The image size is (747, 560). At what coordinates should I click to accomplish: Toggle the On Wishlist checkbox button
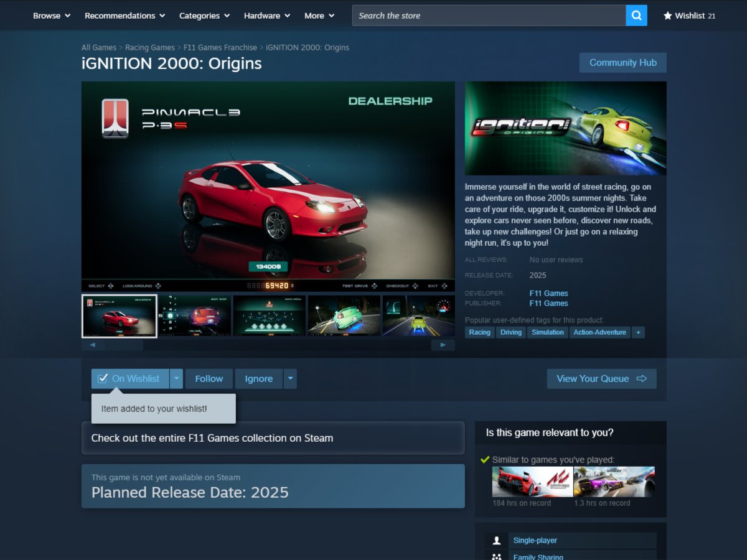point(130,378)
